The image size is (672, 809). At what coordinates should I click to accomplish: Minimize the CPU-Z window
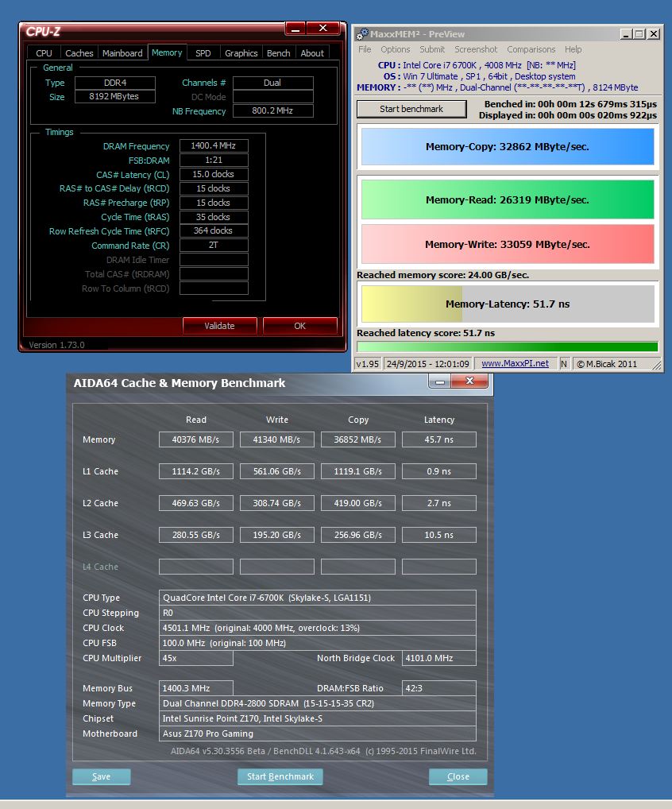coord(295,29)
